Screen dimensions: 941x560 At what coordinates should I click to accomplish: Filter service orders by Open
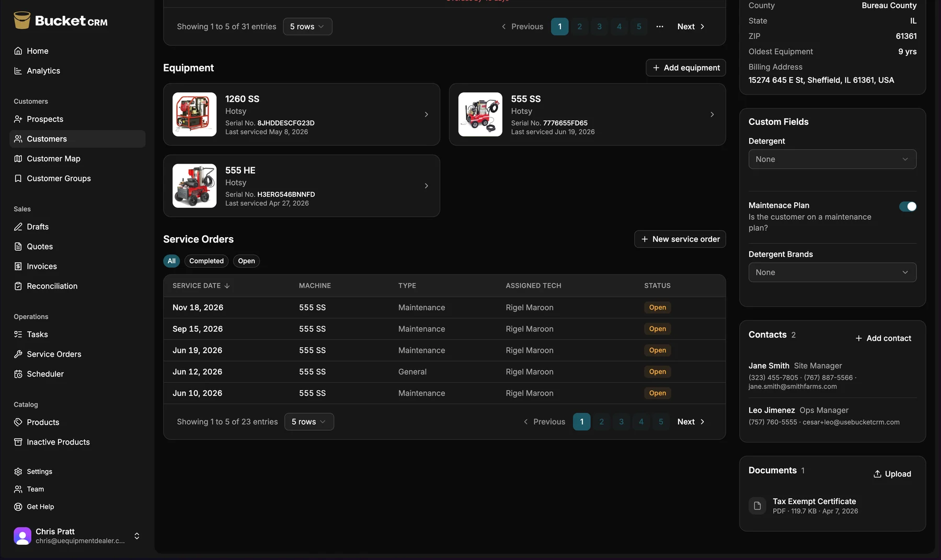(246, 261)
